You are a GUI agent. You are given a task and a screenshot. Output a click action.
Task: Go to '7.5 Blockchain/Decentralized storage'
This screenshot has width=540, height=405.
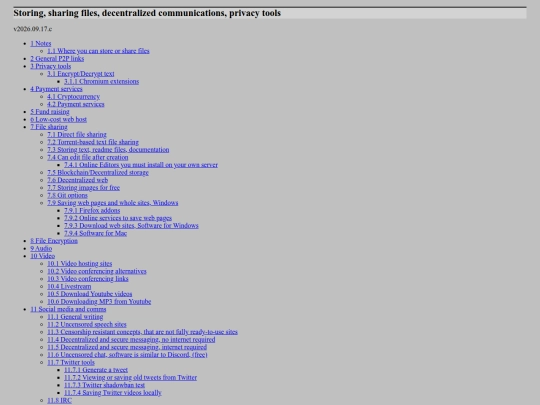(x=98, y=172)
